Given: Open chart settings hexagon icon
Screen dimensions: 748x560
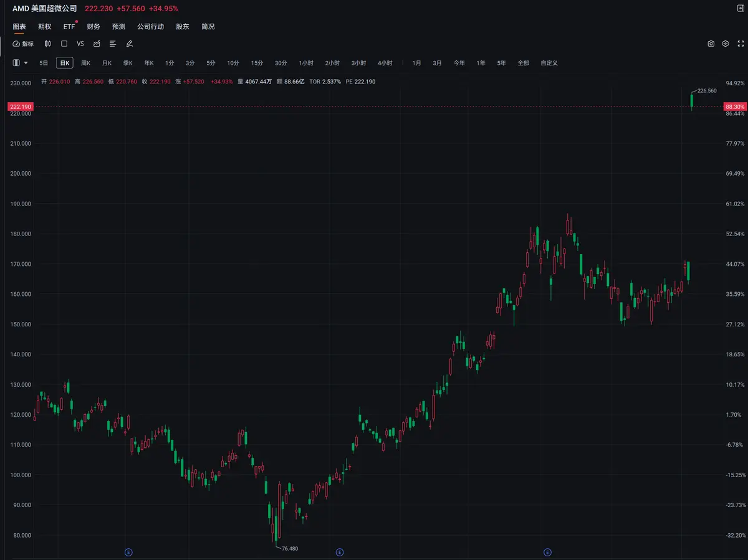Looking at the screenshot, I should 726,44.
